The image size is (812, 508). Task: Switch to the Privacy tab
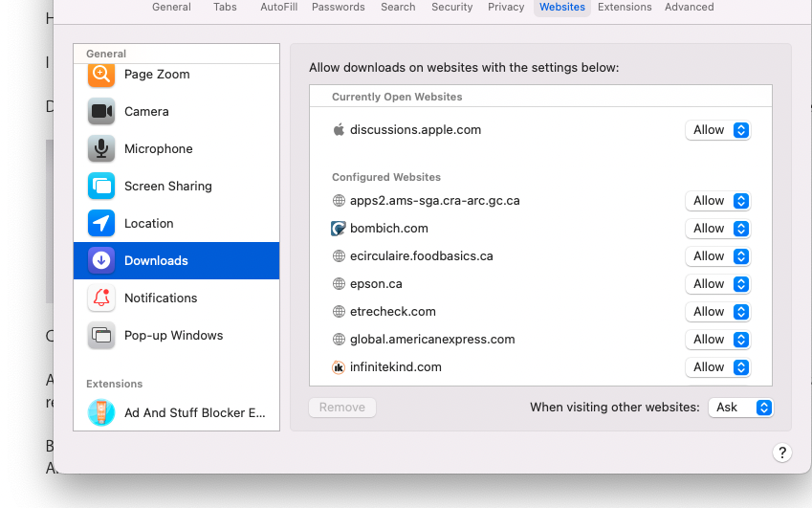click(506, 7)
